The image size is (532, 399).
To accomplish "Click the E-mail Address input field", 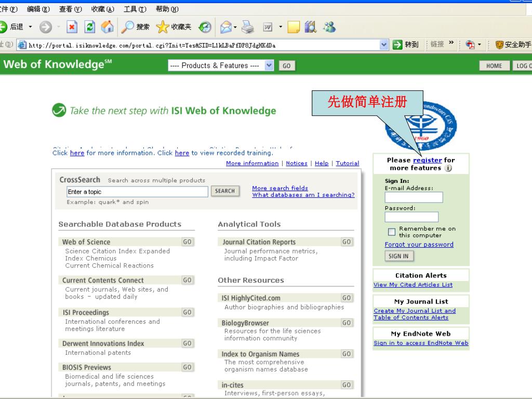I will 414,197.
